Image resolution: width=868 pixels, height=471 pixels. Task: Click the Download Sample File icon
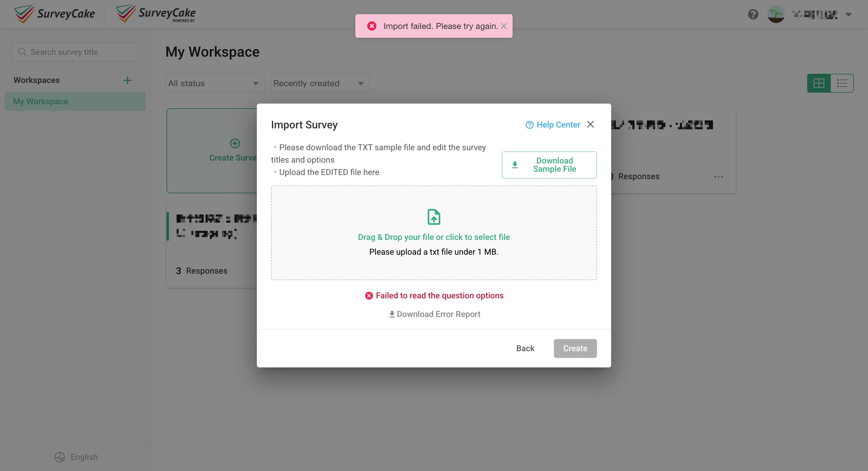click(515, 165)
